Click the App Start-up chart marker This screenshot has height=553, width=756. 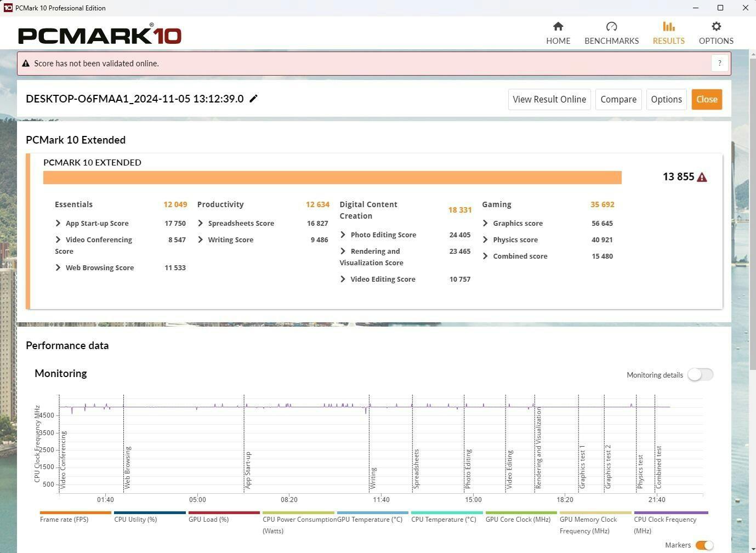point(248,470)
